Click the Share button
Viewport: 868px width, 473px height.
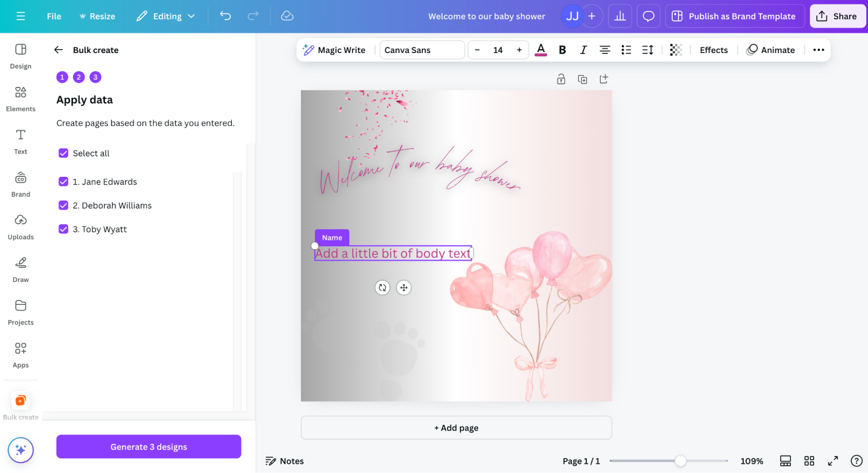(837, 16)
